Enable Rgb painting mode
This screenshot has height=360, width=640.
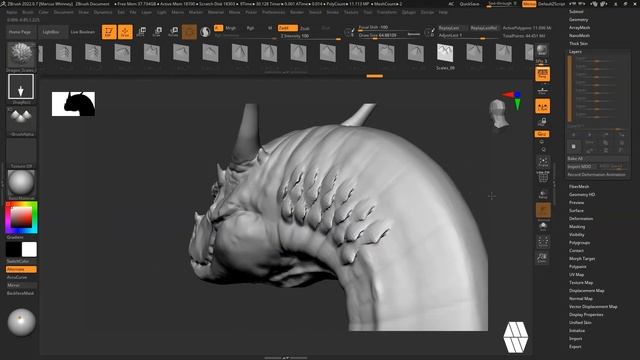coord(250,28)
